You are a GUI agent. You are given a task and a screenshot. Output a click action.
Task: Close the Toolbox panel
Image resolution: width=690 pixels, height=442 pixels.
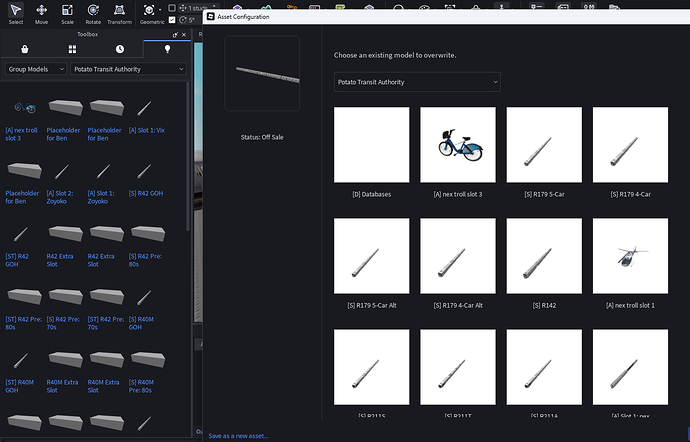tap(184, 34)
